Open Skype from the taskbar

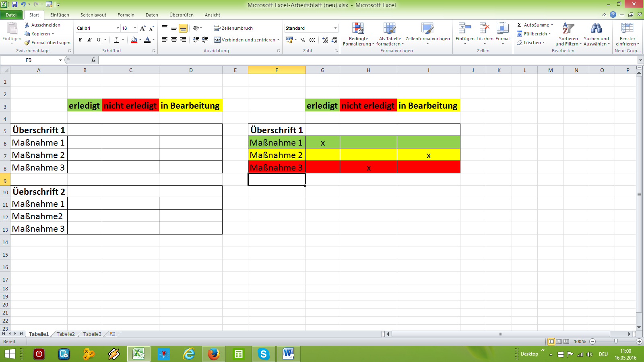pos(263,354)
